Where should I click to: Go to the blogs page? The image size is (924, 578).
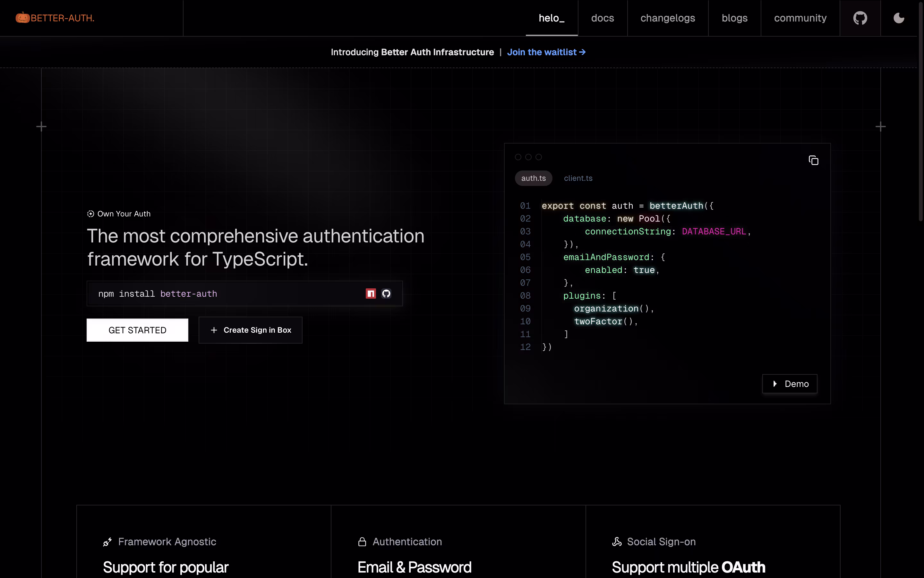click(x=735, y=18)
